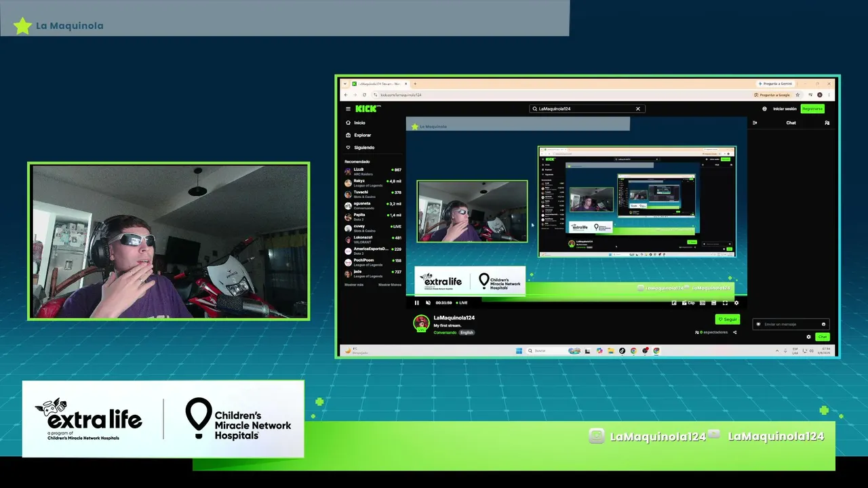
Task: Open the Kick sidebar hamburger menu
Action: click(349, 108)
